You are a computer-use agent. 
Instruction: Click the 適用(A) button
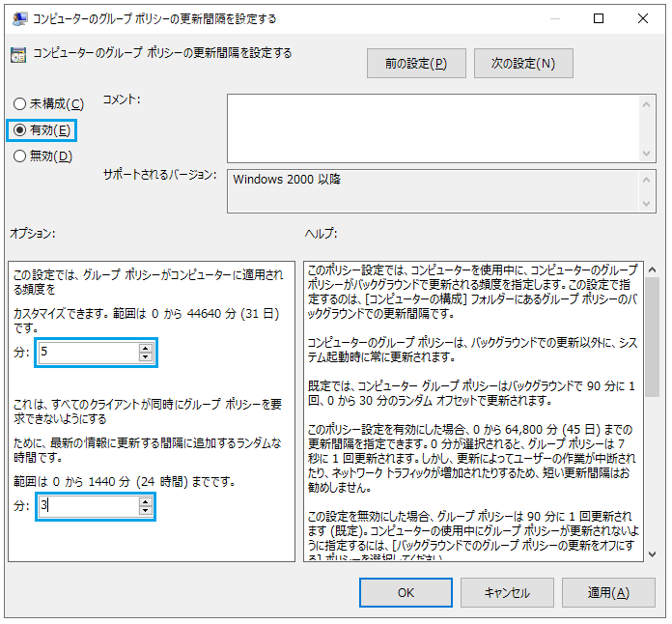[608, 593]
